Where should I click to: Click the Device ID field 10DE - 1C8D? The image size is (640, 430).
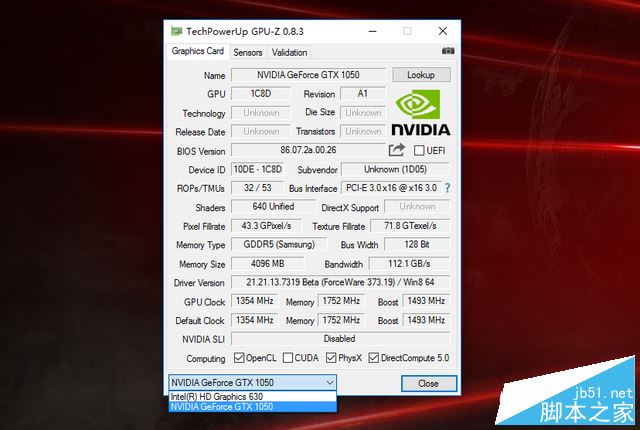[x=258, y=169]
